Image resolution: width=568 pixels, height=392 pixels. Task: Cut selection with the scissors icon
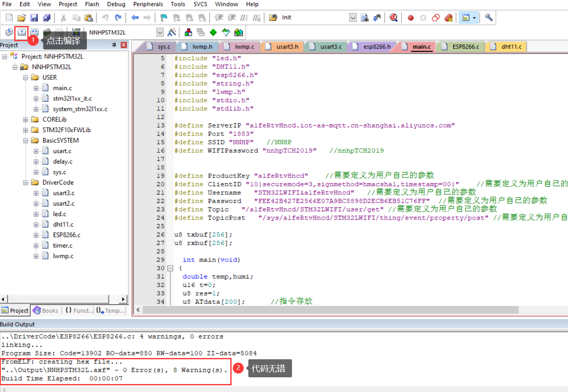[x=63, y=18]
